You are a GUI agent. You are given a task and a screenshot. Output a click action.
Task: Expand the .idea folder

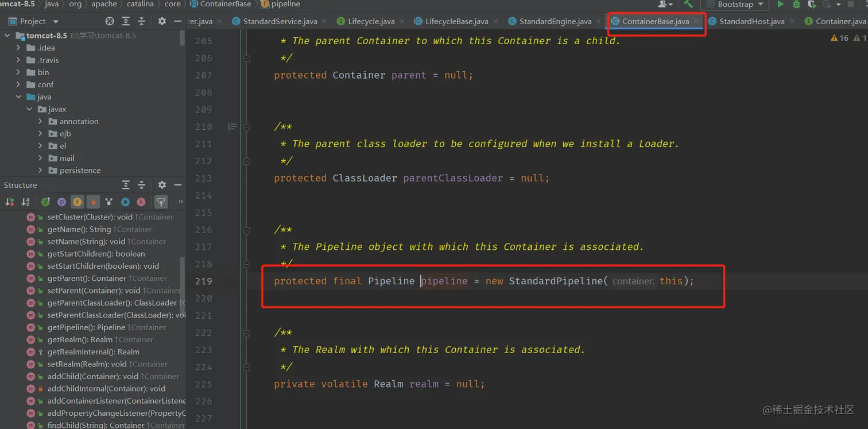point(18,48)
